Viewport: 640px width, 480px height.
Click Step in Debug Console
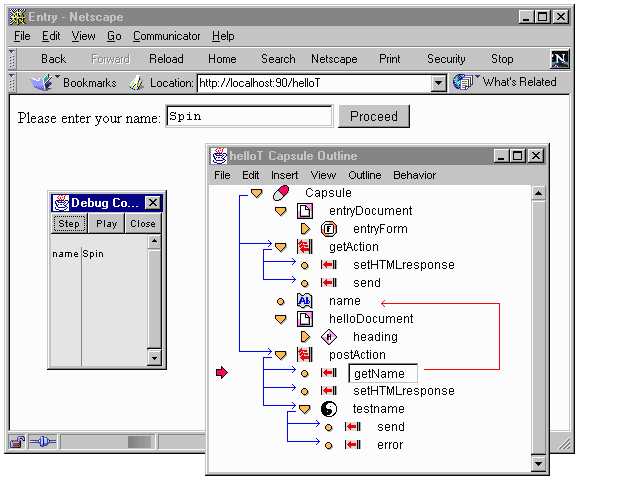pos(69,224)
